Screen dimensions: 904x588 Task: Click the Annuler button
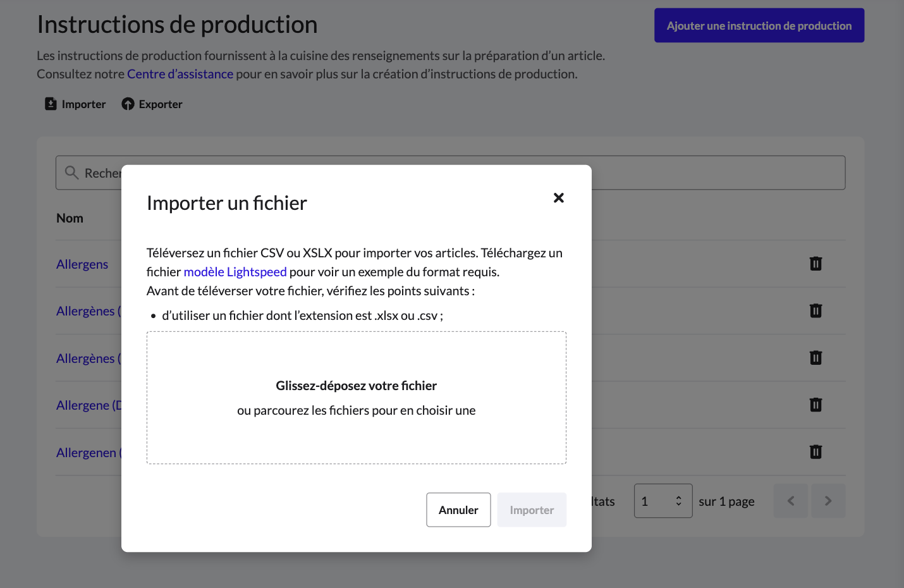pos(458,510)
